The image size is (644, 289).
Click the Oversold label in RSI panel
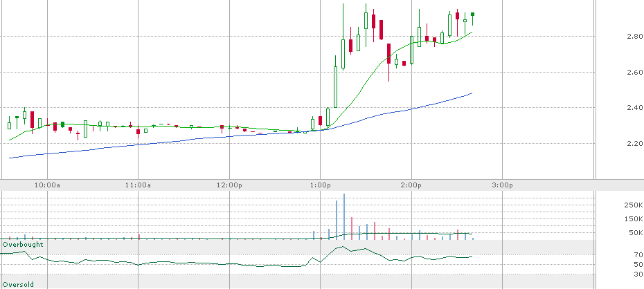coord(18,284)
